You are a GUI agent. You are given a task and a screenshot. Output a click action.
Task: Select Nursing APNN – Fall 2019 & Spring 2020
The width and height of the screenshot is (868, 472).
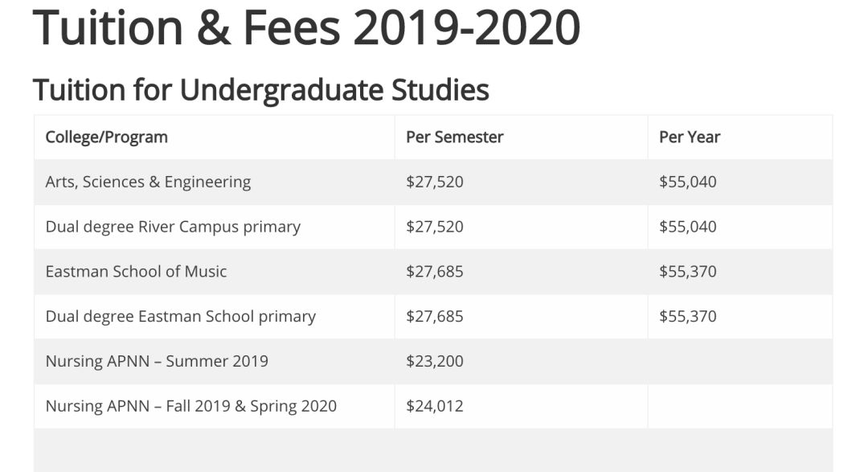click(190, 406)
